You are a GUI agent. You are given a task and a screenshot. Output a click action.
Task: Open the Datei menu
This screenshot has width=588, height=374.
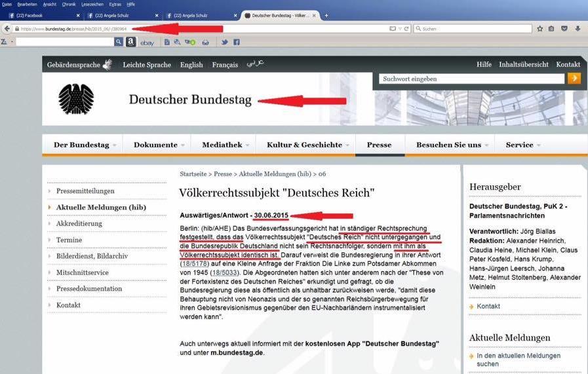7,4
